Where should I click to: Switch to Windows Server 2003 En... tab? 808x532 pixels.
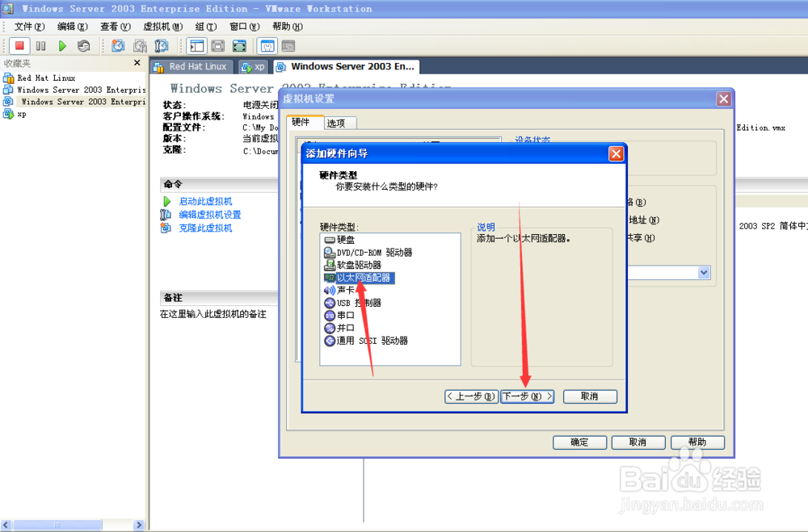click(347, 66)
